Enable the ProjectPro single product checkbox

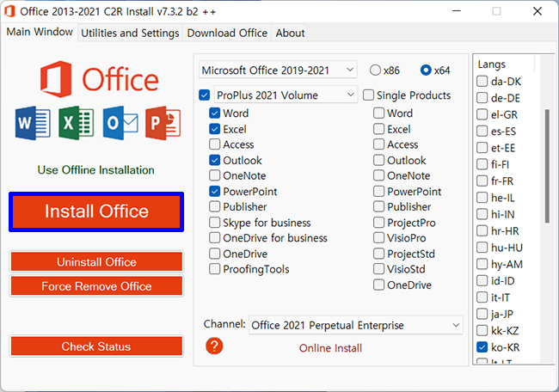(x=378, y=223)
